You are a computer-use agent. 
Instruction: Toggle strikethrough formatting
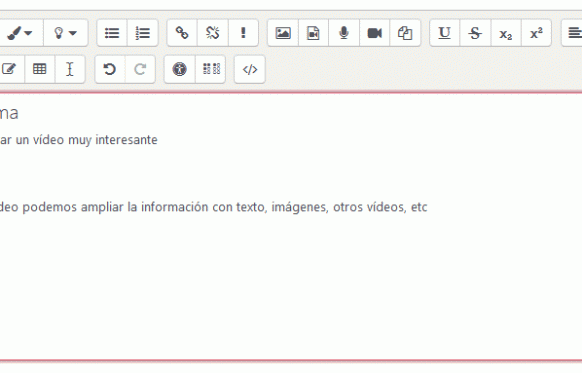pos(475,33)
